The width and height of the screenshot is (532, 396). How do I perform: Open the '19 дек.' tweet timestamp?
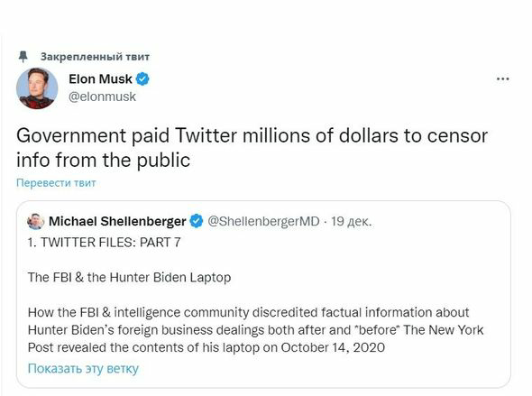(351, 221)
